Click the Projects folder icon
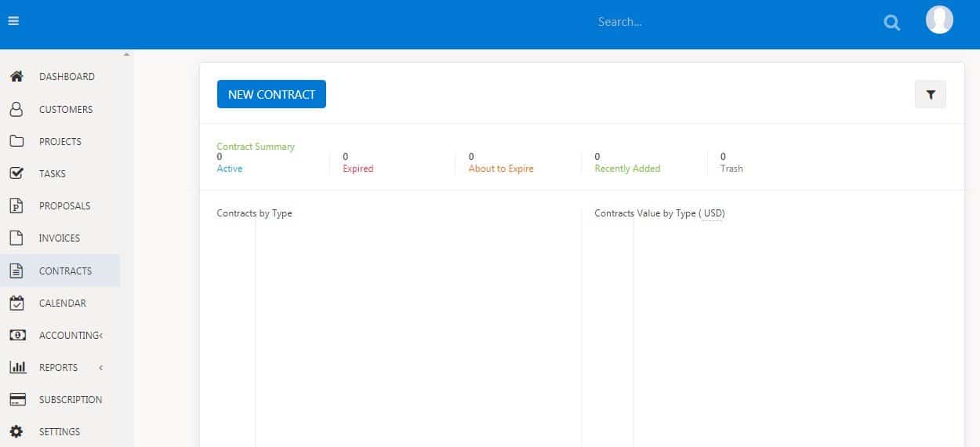 click(16, 141)
